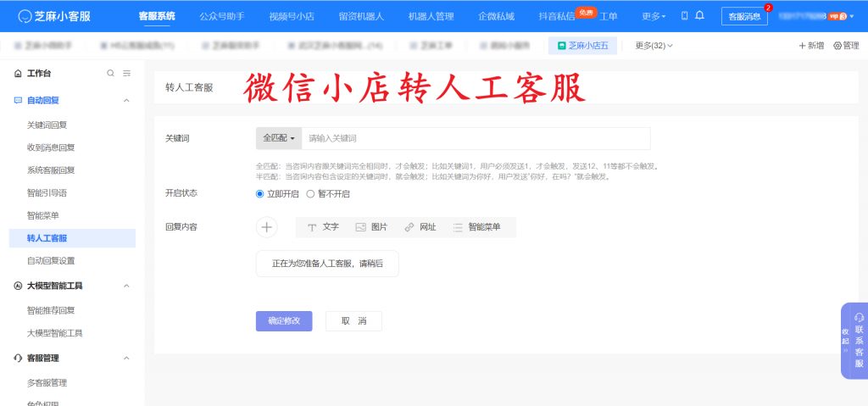Open the notification bell
This screenshot has width=868, height=406.
coord(699,15)
